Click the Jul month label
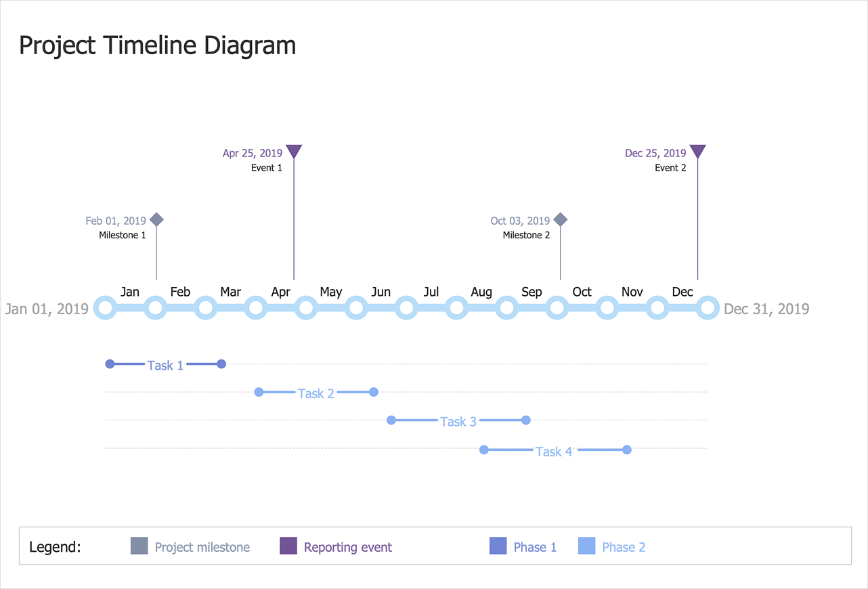868x589 pixels. pyautogui.click(x=431, y=292)
